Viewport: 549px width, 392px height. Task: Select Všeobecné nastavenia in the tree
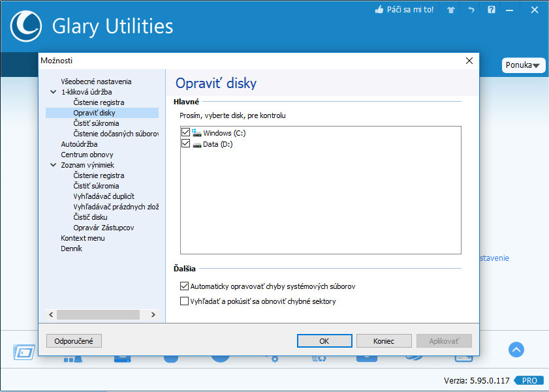pyautogui.click(x=96, y=82)
